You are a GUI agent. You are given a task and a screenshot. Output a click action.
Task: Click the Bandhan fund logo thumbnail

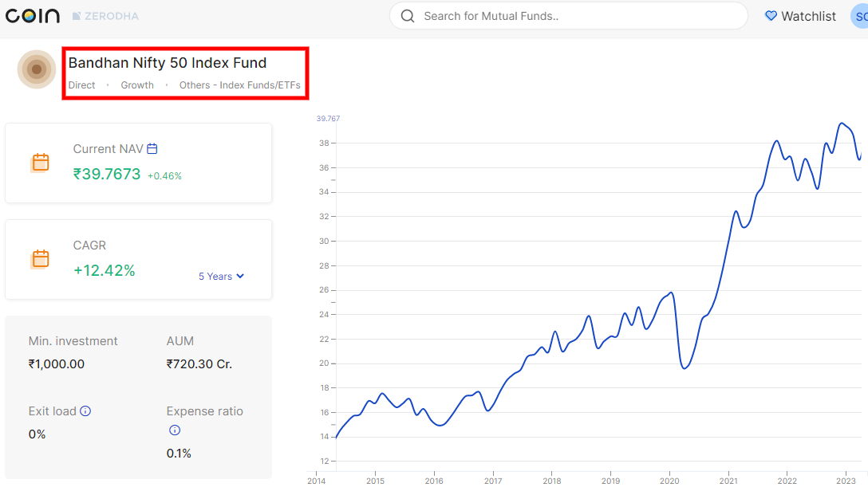coord(36,70)
